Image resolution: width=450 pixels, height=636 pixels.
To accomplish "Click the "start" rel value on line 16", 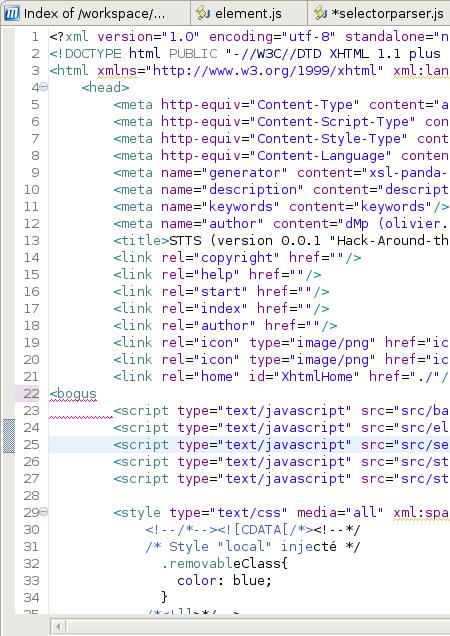I will [220, 292].
